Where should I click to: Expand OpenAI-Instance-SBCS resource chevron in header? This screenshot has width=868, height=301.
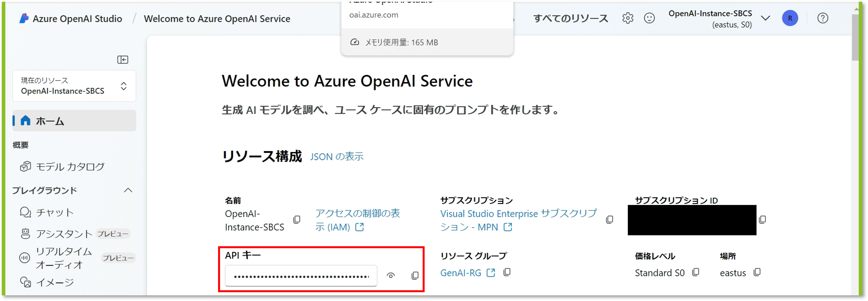(x=766, y=18)
